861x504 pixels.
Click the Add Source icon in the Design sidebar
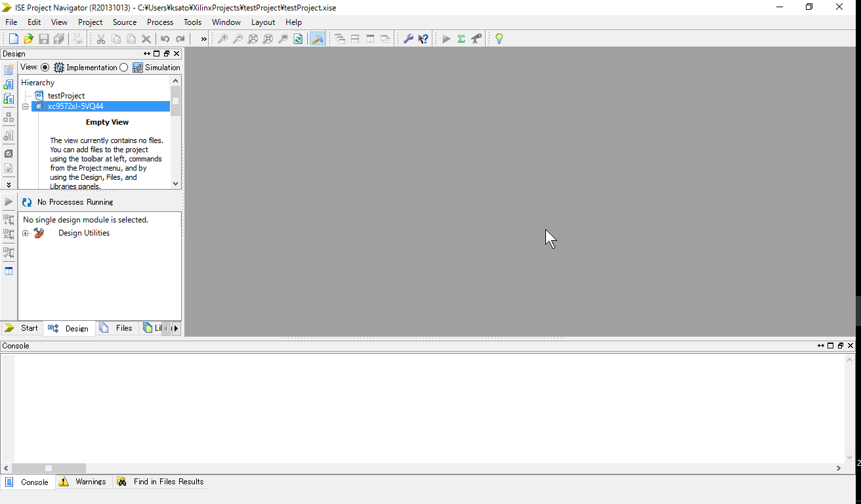tap(9, 85)
